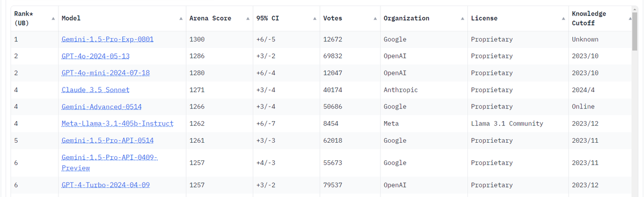This screenshot has width=644, height=197.
Task: Open the Gemini-1.5-Pro-Exp-0801 model link
Action: click(x=108, y=39)
